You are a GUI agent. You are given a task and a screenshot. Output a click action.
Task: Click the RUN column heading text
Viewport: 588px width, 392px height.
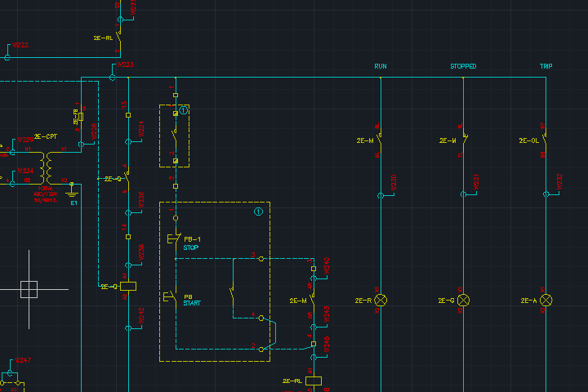pyautogui.click(x=381, y=66)
